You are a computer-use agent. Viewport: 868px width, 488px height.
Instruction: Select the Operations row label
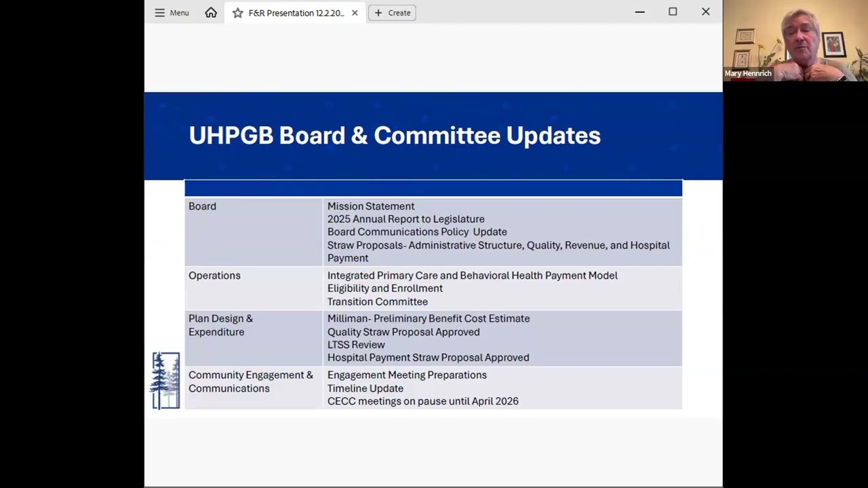[x=214, y=275]
